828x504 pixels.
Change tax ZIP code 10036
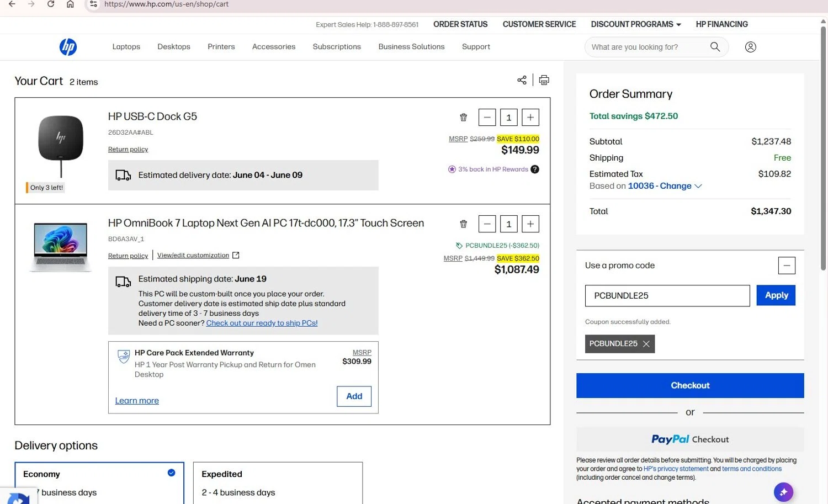pos(665,186)
